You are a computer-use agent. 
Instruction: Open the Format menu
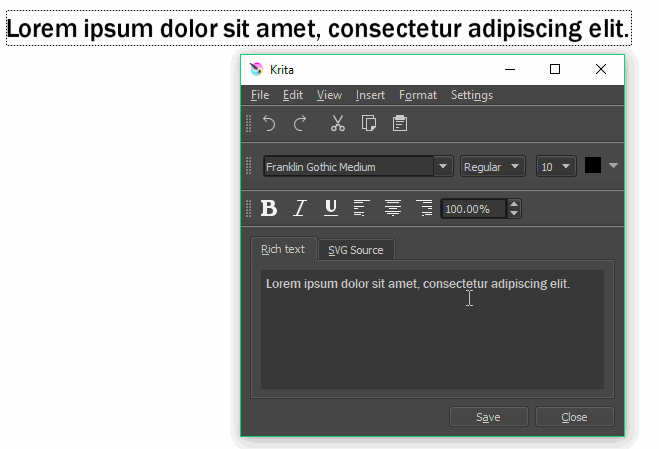(418, 95)
